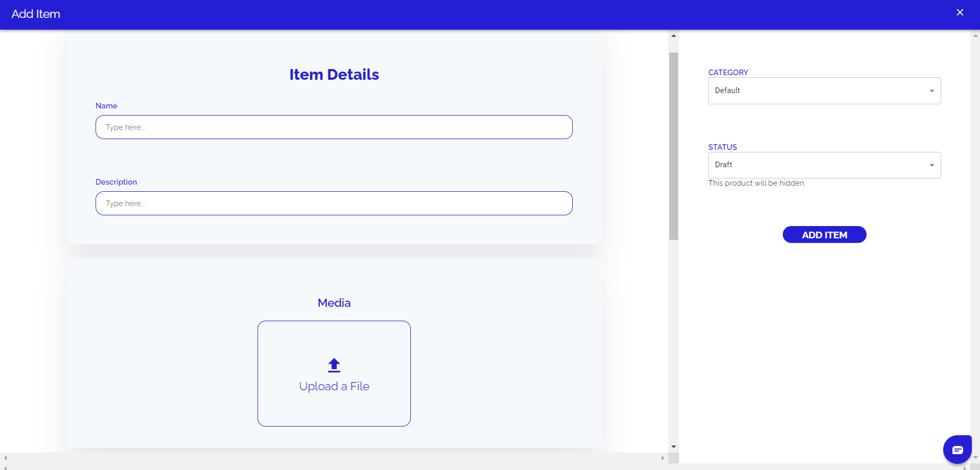
Task: Click the Description field label
Action: coord(116,182)
